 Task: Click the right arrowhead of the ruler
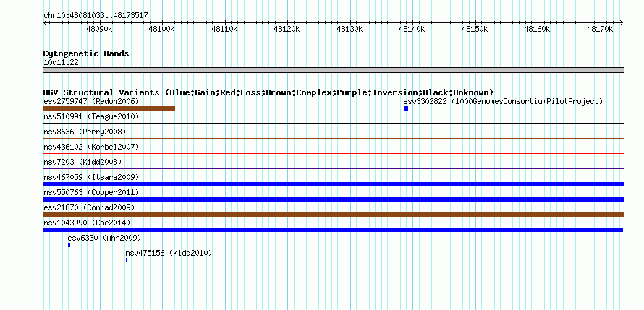tap(622, 23)
